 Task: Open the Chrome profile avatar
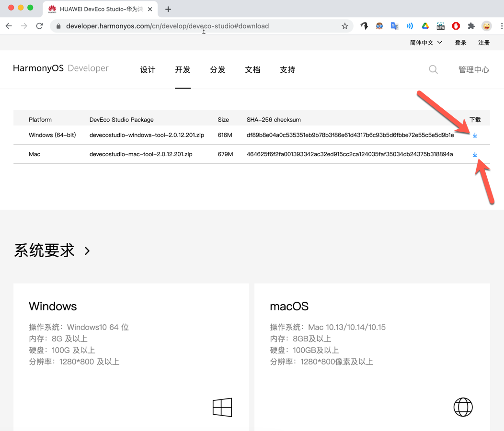tap(487, 26)
